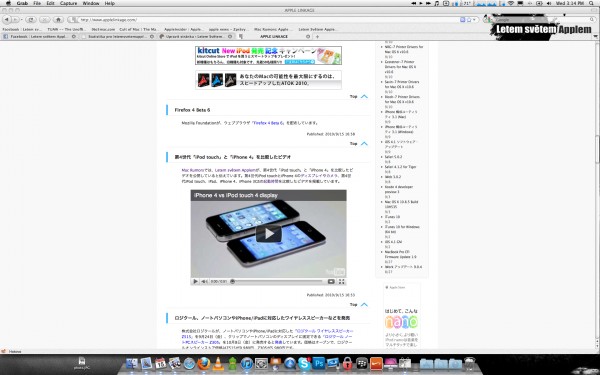
Task: Open the Nike+ orange icon in Dock
Action: point(376,363)
